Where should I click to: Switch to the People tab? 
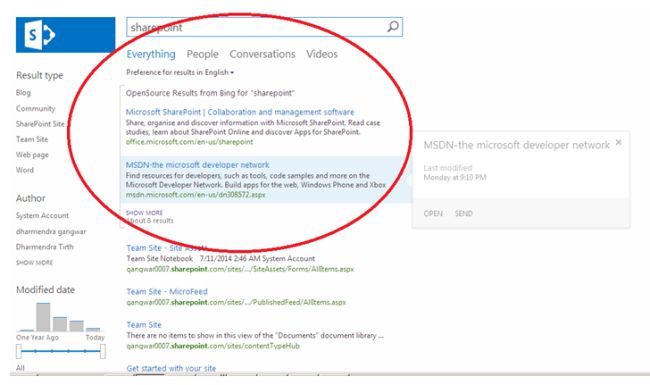click(x=202, y=54)
